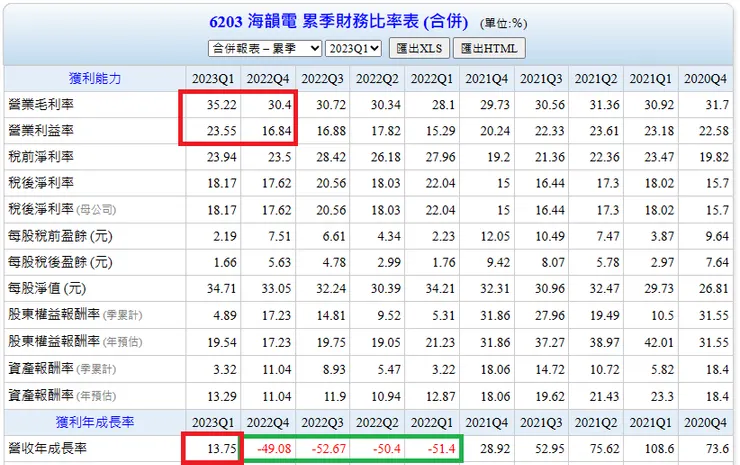Click the 42.01 ROE estimate value
The image size is (740, 465).
click(659, 342)
